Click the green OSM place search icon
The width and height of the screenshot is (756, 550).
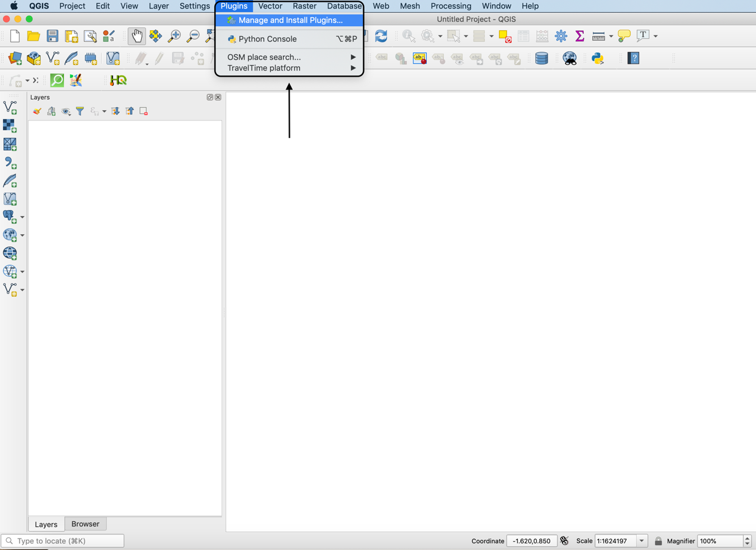click(x=57, y=80)
